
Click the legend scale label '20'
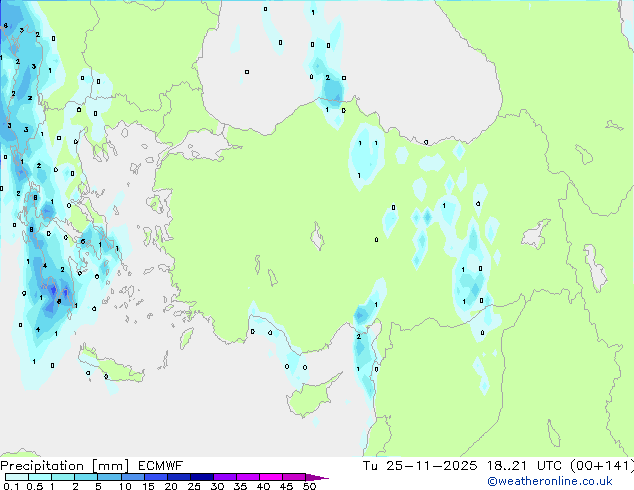pyautogui.click(x=171, y=486)
